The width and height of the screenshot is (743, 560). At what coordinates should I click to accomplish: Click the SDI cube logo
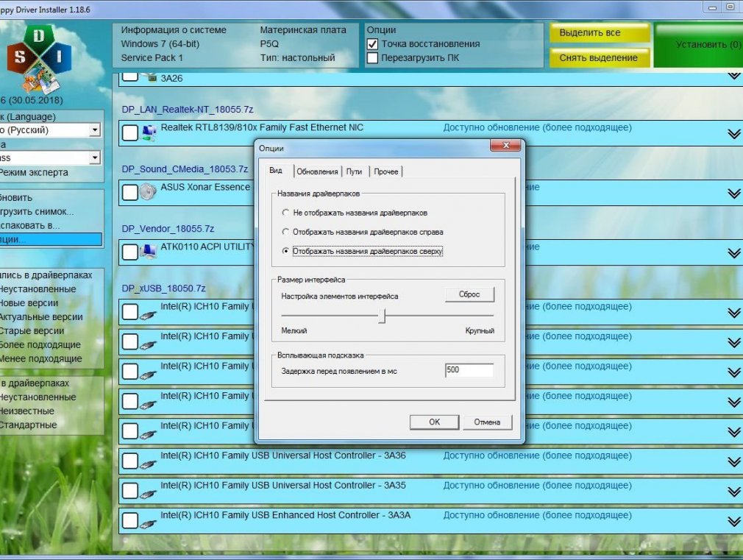coord(39,58)
